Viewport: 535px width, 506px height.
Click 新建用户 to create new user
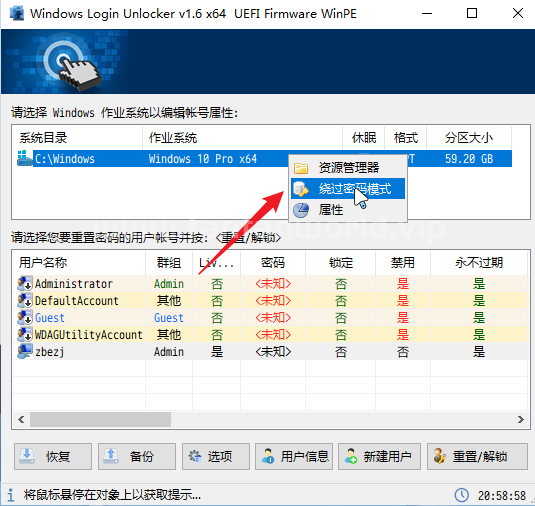379,456
